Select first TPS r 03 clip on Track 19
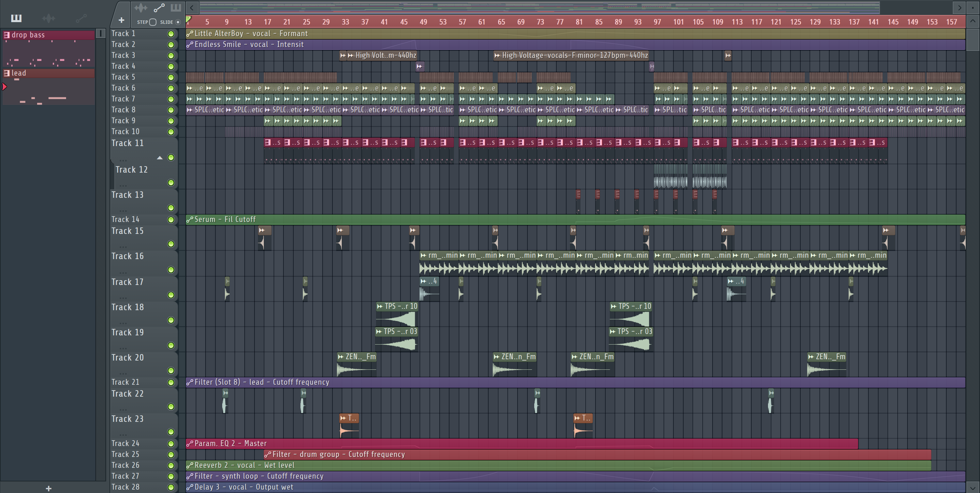980x493 pixels. click(x=396, y=339)
